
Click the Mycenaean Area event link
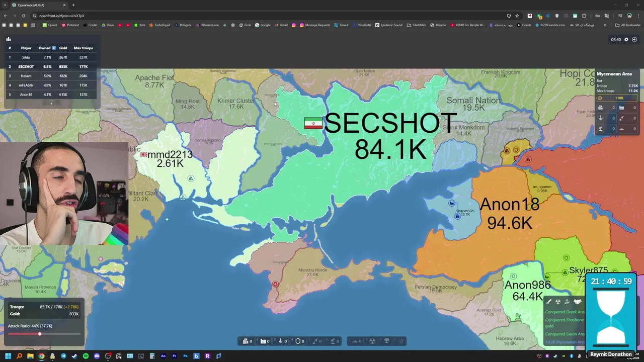(x=565, y=342)
